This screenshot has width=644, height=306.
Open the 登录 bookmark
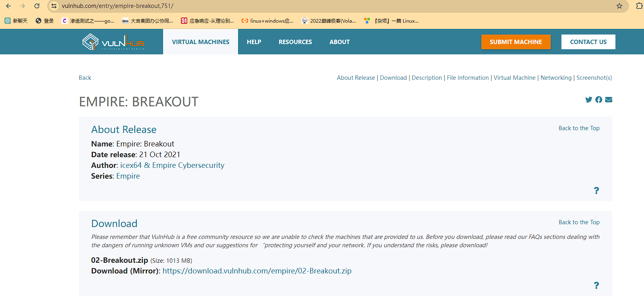coord(44,21)
